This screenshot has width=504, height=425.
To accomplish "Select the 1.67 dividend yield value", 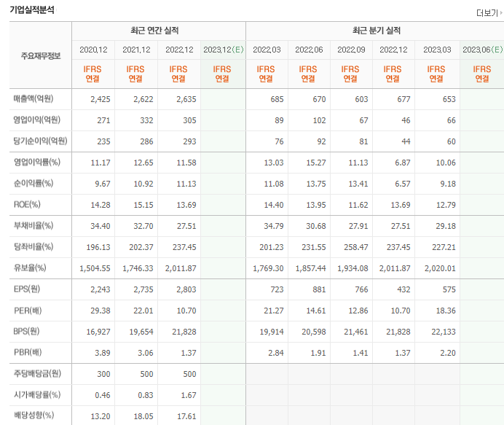I will [189, 395].
